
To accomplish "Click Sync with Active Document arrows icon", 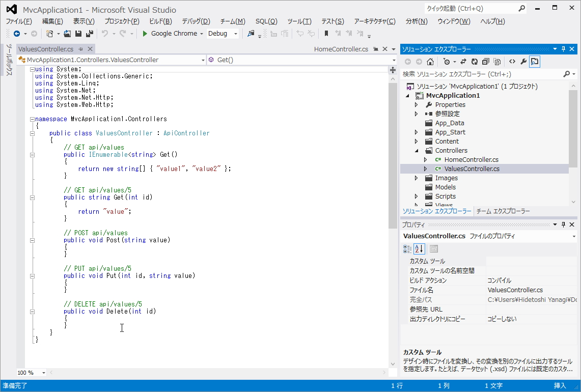I will [x=463, y=62].
